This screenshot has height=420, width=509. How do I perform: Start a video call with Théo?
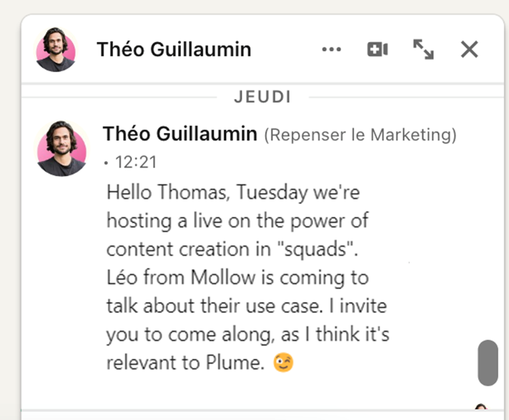pyautogui.click(x=378, y=50)
